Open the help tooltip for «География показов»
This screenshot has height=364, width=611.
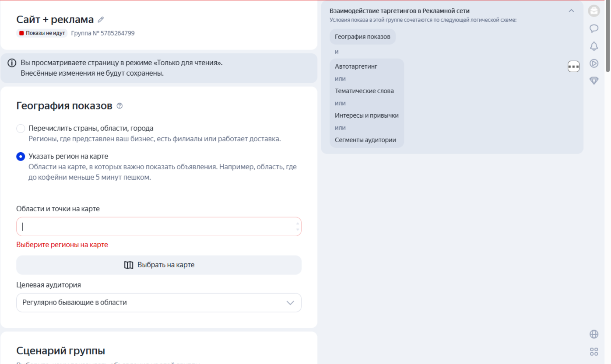[120, 106]
